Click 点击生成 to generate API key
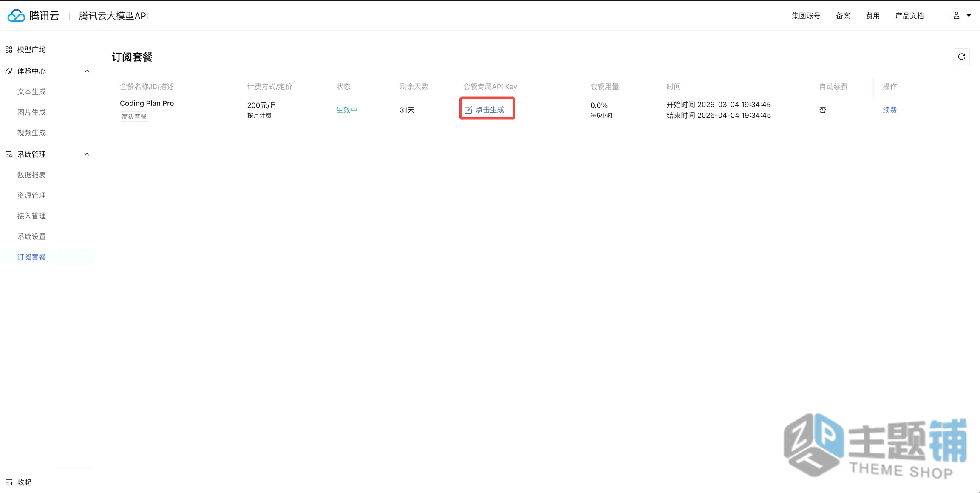The height and width of the screenshot is (493, 980). tap(490, 110)
